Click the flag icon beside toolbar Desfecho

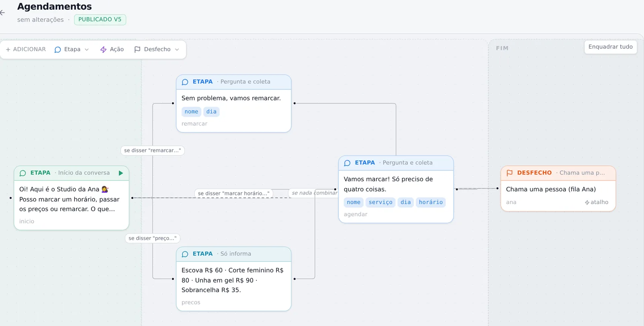(137, 49)
